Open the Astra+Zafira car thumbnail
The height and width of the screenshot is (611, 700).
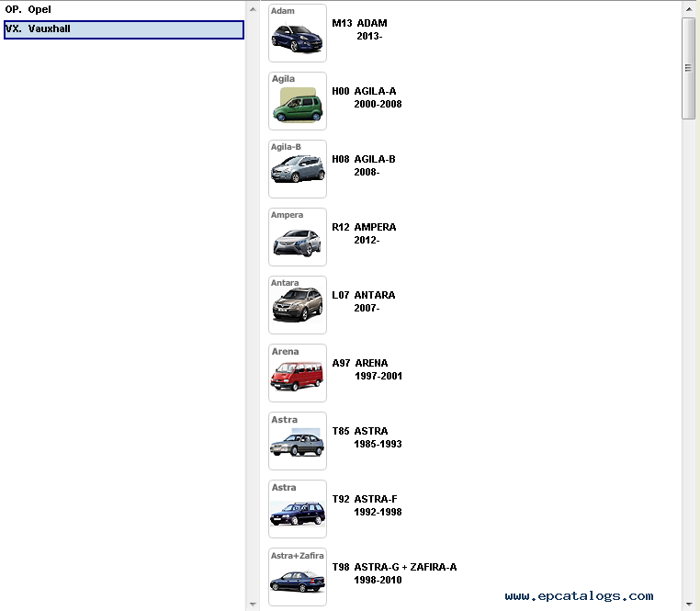click(298, 577)
